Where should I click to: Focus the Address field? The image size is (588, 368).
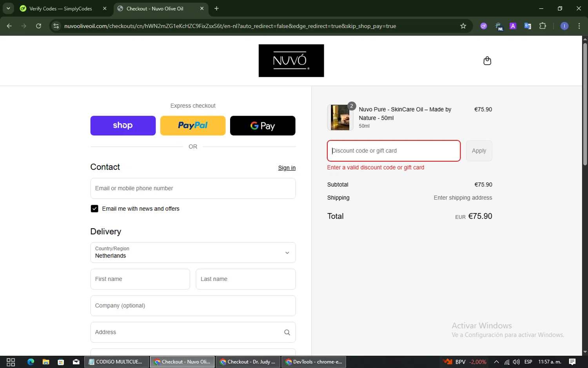click(193, 332)
